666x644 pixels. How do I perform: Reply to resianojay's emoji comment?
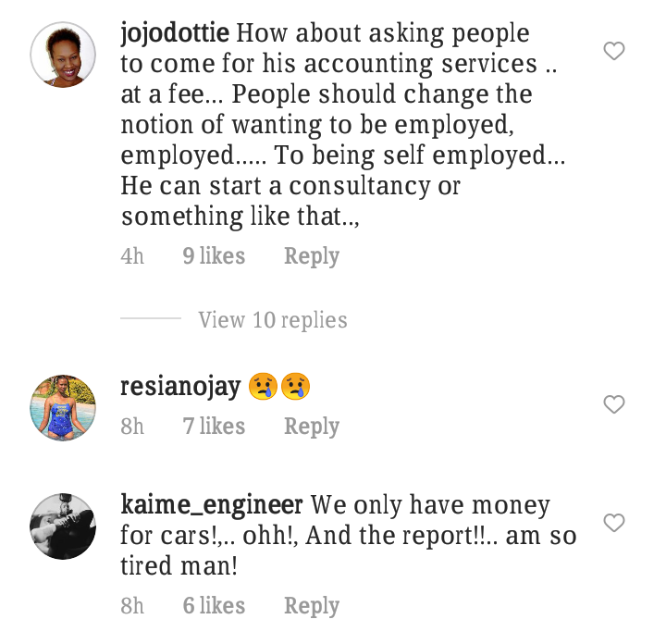tap(312, 427)
